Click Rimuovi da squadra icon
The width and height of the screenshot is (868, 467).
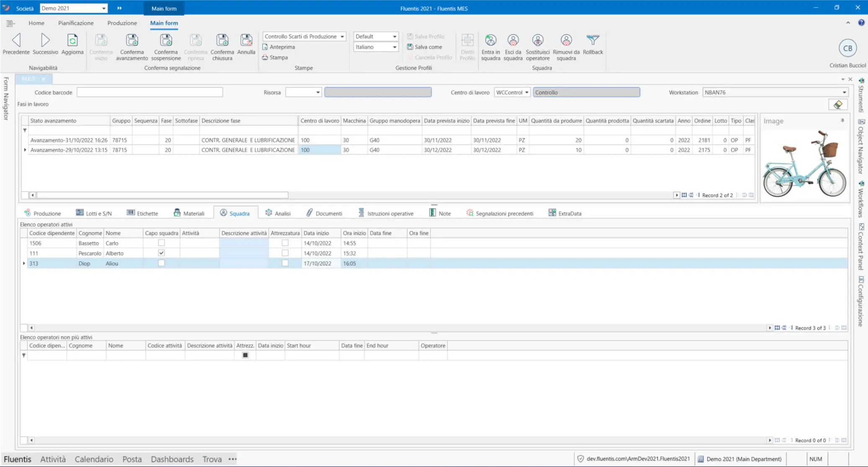[566, 40]
